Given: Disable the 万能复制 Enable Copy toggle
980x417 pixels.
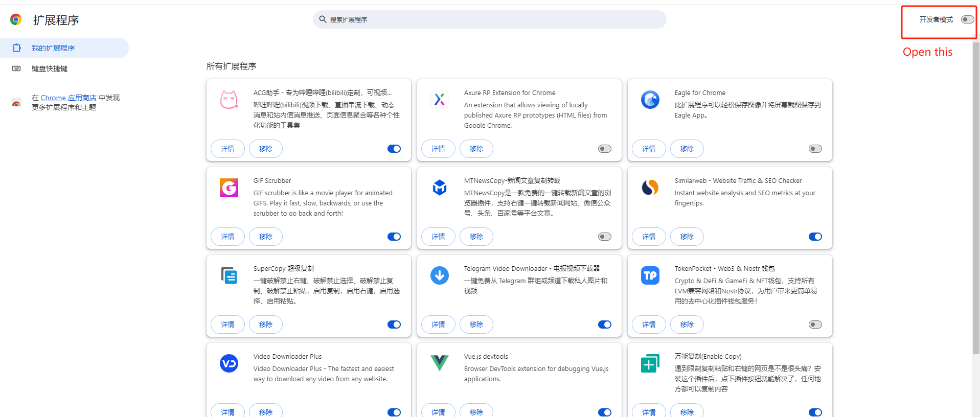Looking at the screenshot, I should (x=815, y=412).
